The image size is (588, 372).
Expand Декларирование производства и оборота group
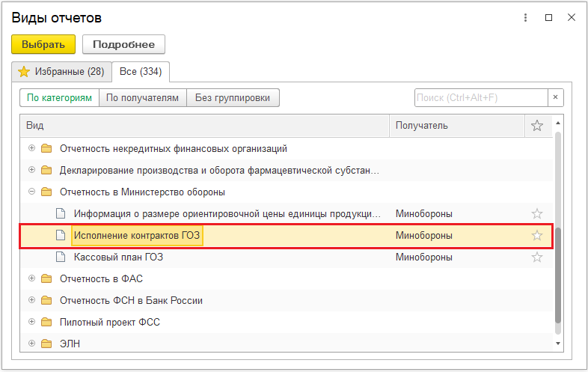click(32, 170)
